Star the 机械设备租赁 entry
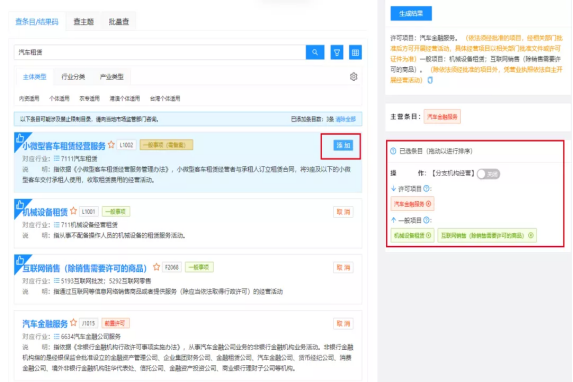The width and height of the screenshot is (573, 382). click(x=73, y=211)
